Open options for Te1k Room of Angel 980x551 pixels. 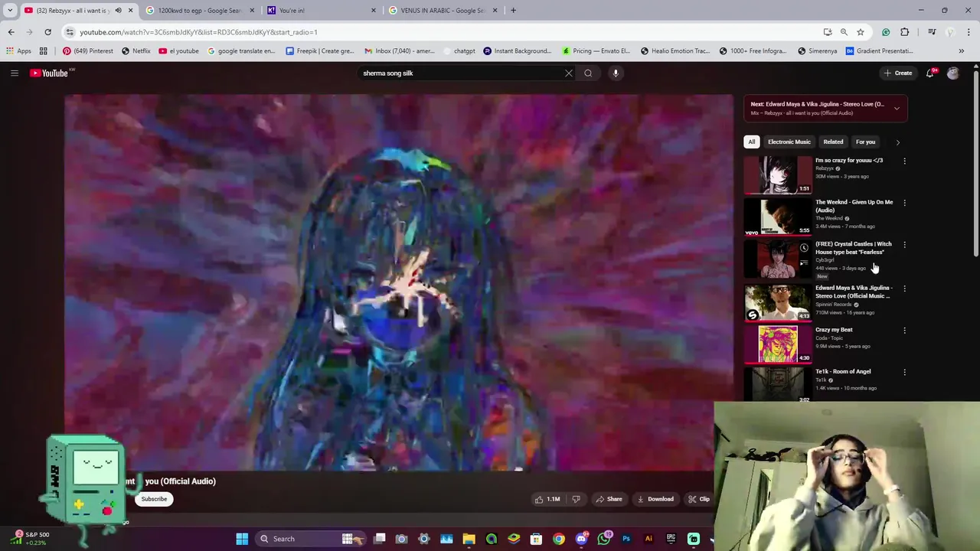point(904,372)
